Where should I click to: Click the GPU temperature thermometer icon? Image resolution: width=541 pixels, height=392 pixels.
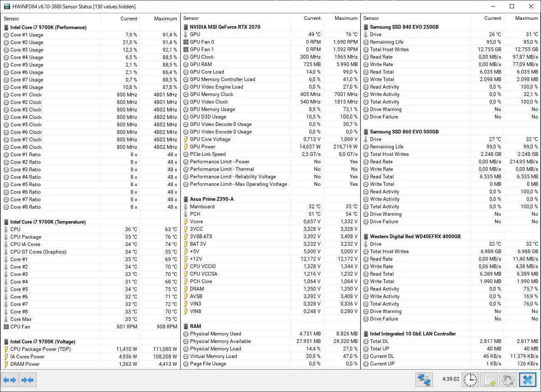point(186,35)
